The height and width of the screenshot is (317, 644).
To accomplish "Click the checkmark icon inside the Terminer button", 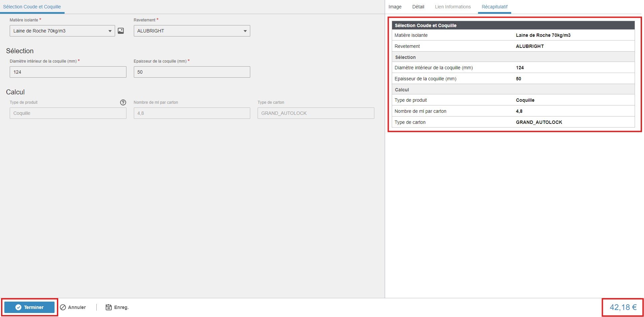I will point(18,307).
